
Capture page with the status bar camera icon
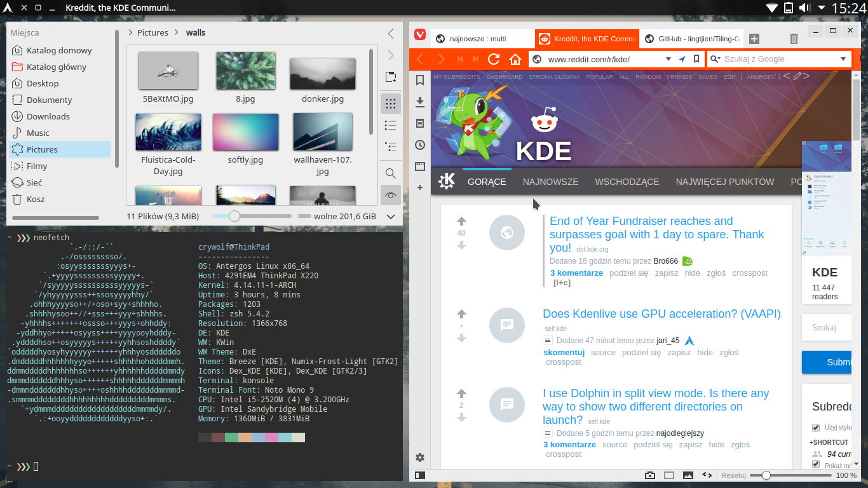(649, 475)
